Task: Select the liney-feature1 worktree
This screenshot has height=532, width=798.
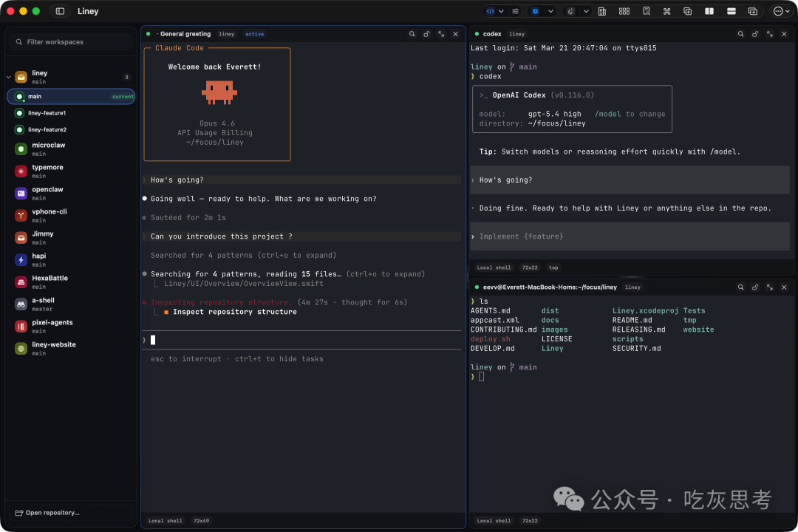Action: tap(47, 113)
